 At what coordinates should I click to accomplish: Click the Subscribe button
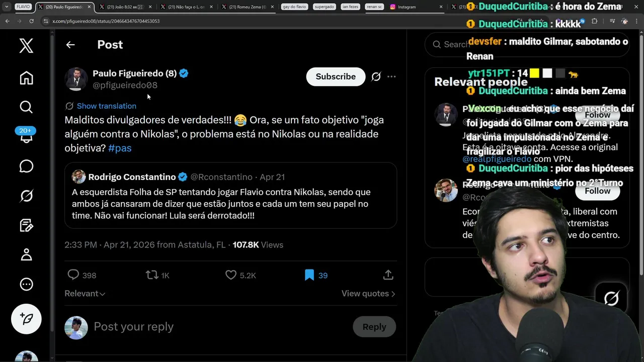point(336,76)
